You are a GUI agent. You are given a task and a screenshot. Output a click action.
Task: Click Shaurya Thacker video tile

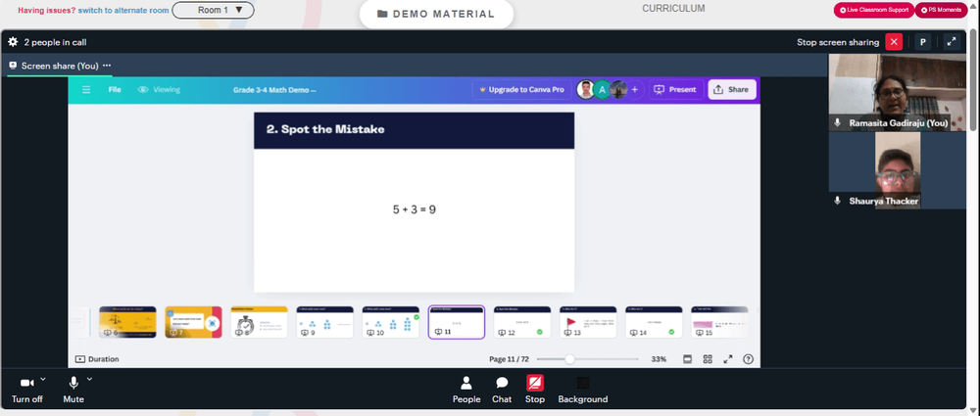(x=897, y=170)
